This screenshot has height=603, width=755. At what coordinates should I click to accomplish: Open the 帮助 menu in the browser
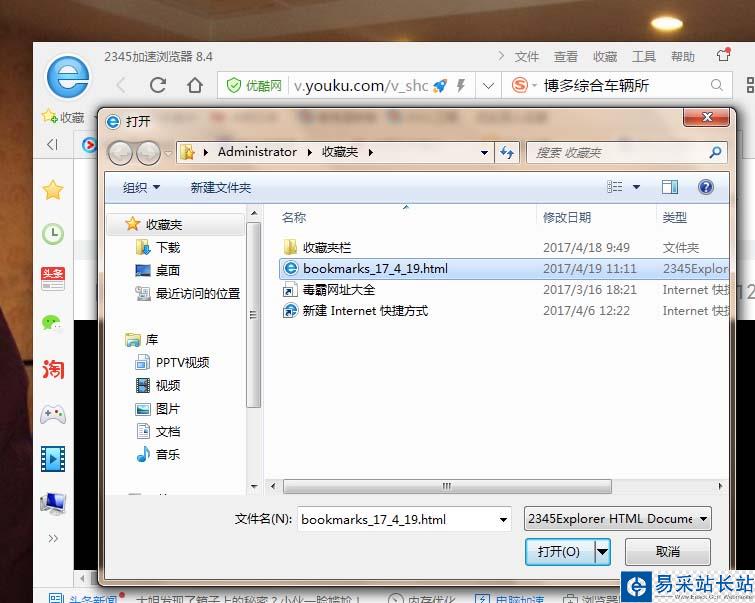click(x=683, y=57)
